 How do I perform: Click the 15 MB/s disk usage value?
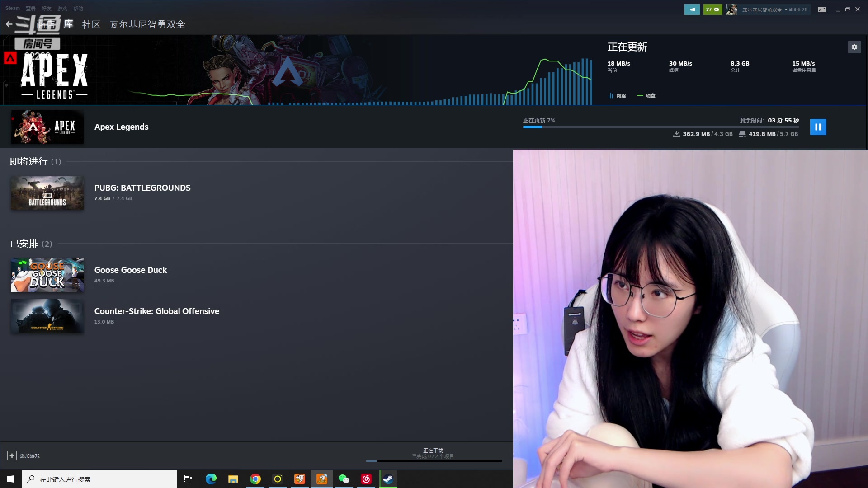click(x=803, y=64)
